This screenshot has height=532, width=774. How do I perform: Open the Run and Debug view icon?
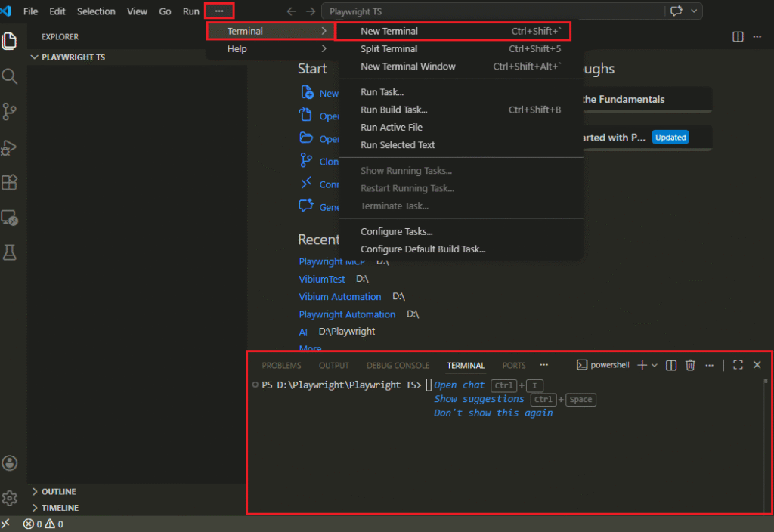point(9,147)
